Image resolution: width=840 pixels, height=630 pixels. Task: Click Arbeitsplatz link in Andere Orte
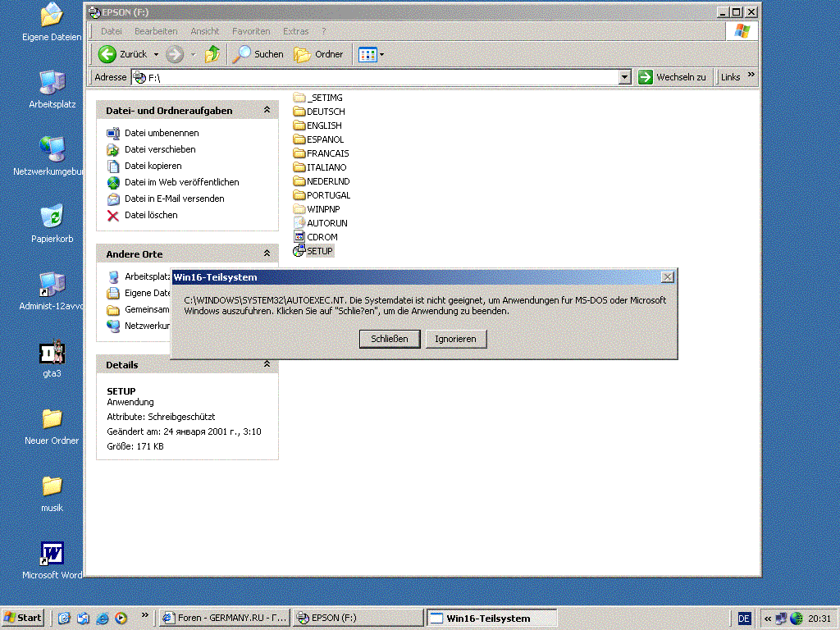pyautogui.click(x=148, y=276)
